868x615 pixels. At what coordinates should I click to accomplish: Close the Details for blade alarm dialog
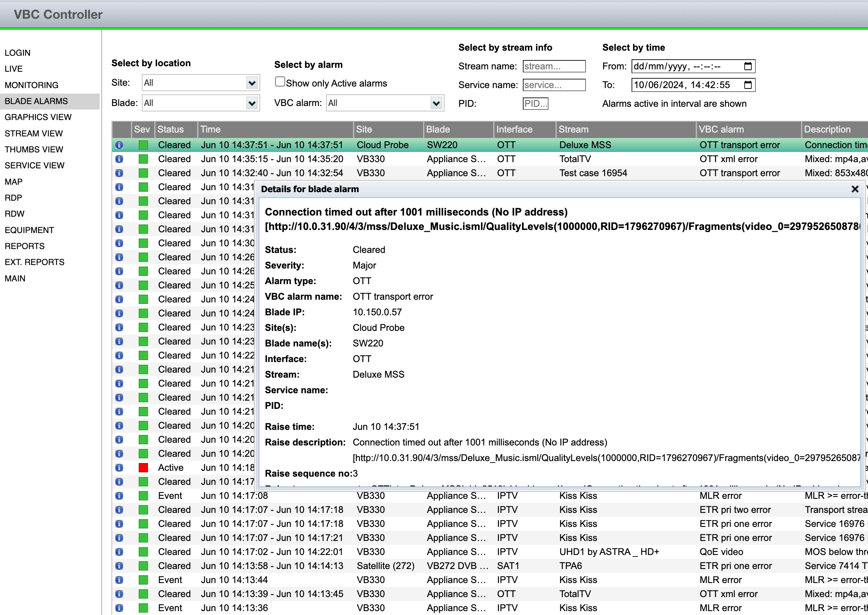pyautogui.click(x=855, y=189)
